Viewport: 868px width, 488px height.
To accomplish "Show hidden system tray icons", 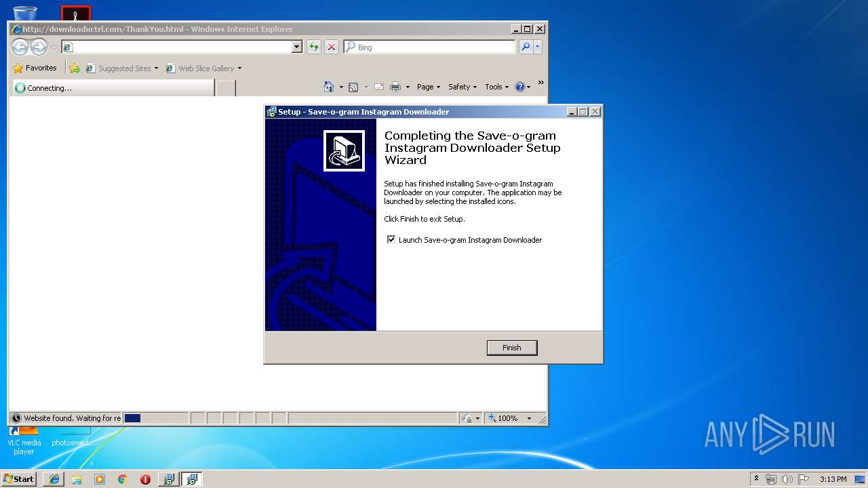I will tap(756, 479).
